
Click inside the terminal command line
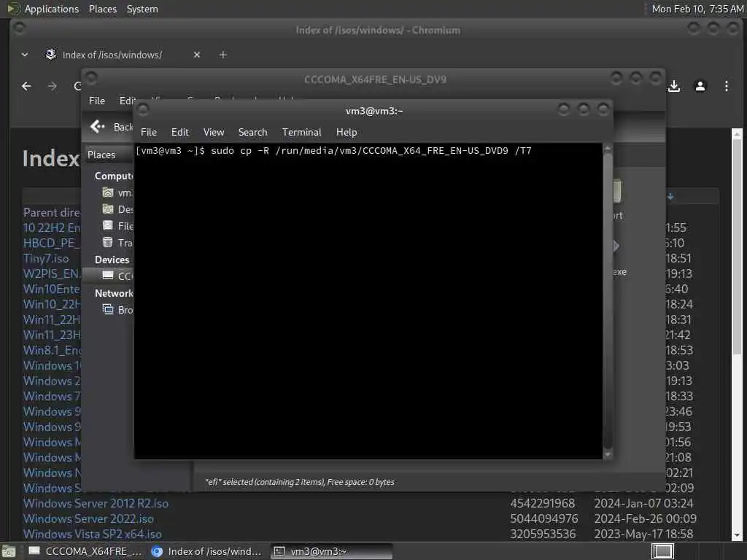333,151
